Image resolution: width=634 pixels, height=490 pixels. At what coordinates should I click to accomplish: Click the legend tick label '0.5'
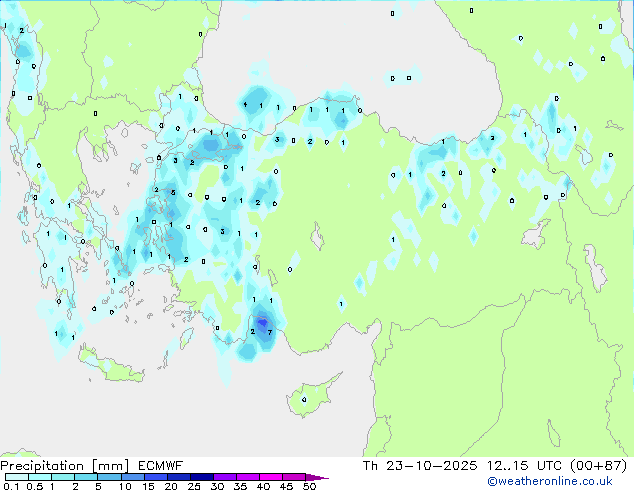[x=34, y=486]
